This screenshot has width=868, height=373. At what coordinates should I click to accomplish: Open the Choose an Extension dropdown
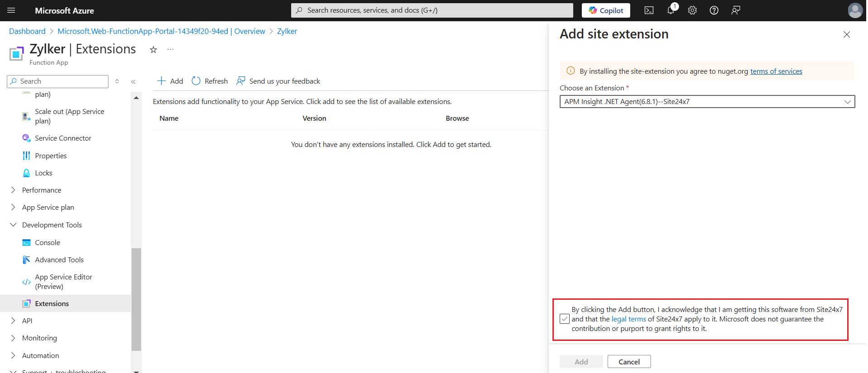(707, 102)
